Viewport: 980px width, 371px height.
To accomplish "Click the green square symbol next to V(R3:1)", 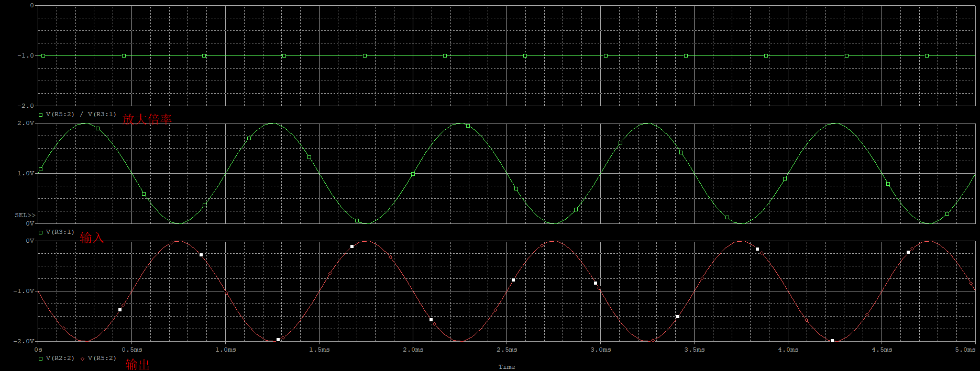I will [40, 232].
